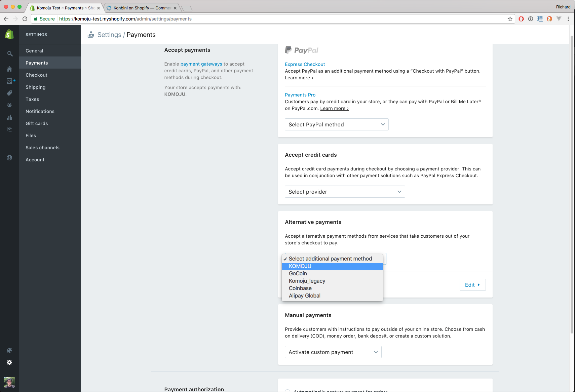Close the Komoju Test Payments tab

[99, 8]
